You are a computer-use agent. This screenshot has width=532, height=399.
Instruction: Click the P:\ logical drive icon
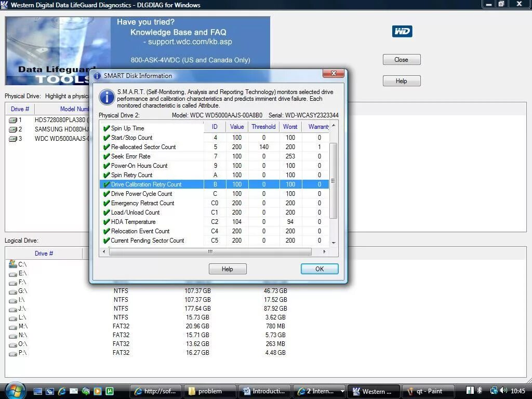tap(13, 353)
